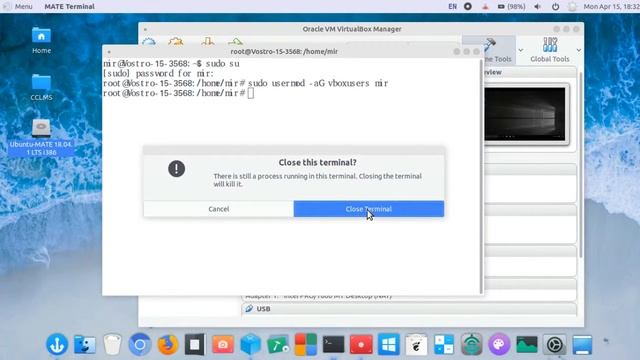Viewport: 640px width, 360px height.
Task: Open the system monitor graph dock icon
Action: pyautogui.click(x=527, y=344)
